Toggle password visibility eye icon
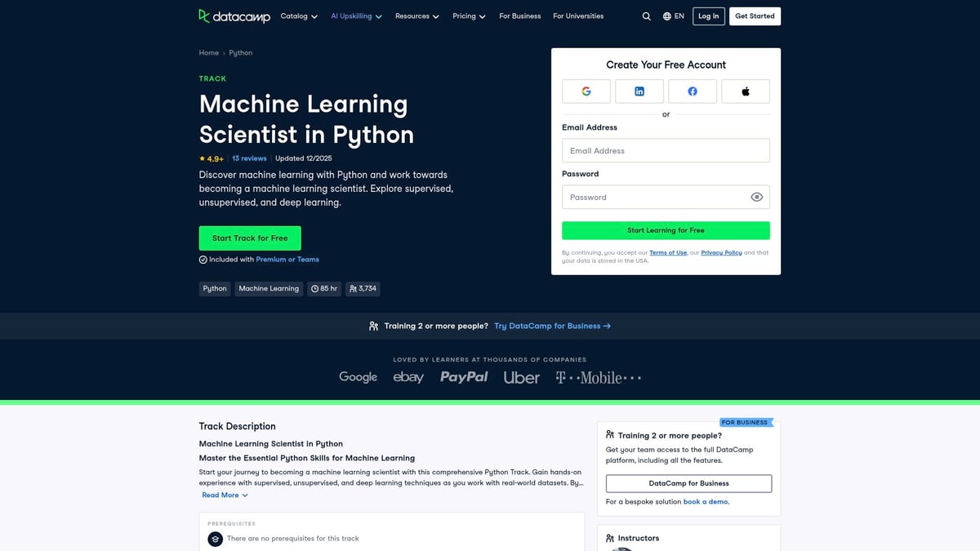Screen dimensions: 980x551 coord(757,197)
